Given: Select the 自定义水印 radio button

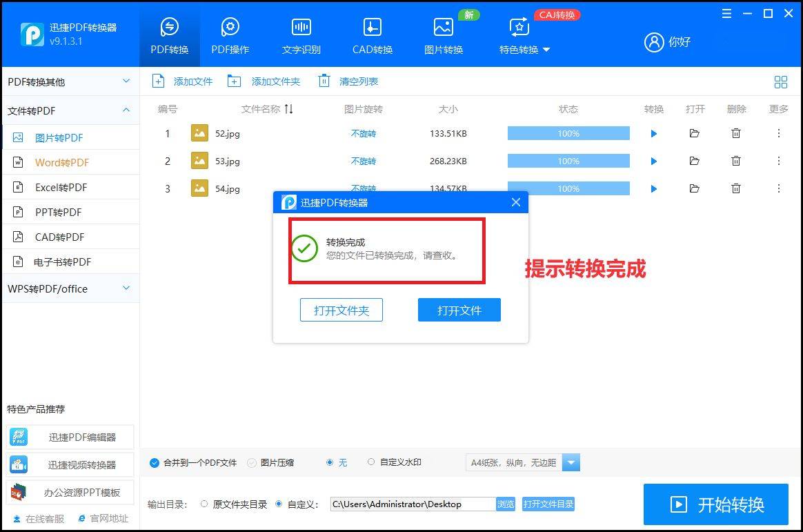Looking at the screenshot, I should (371, 462).
